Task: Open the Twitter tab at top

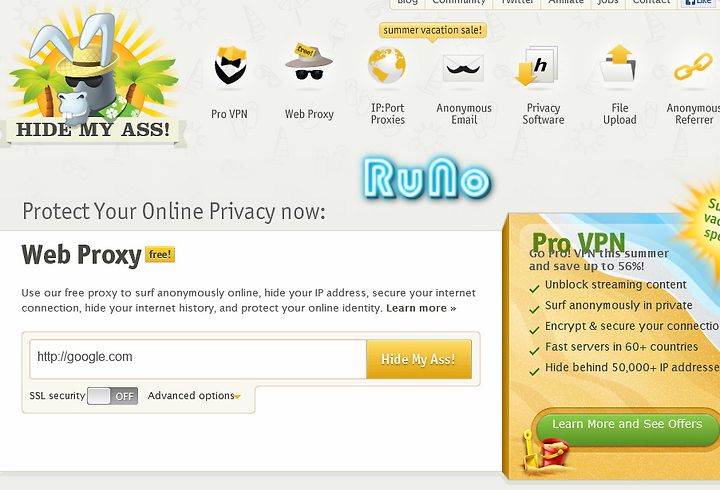Action: 517,3
